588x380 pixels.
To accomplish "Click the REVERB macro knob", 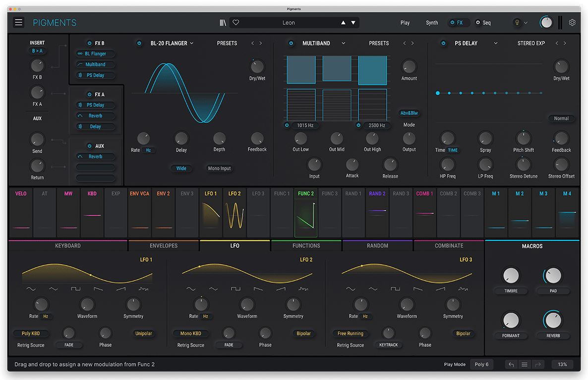I will click(x=553, y=320).
